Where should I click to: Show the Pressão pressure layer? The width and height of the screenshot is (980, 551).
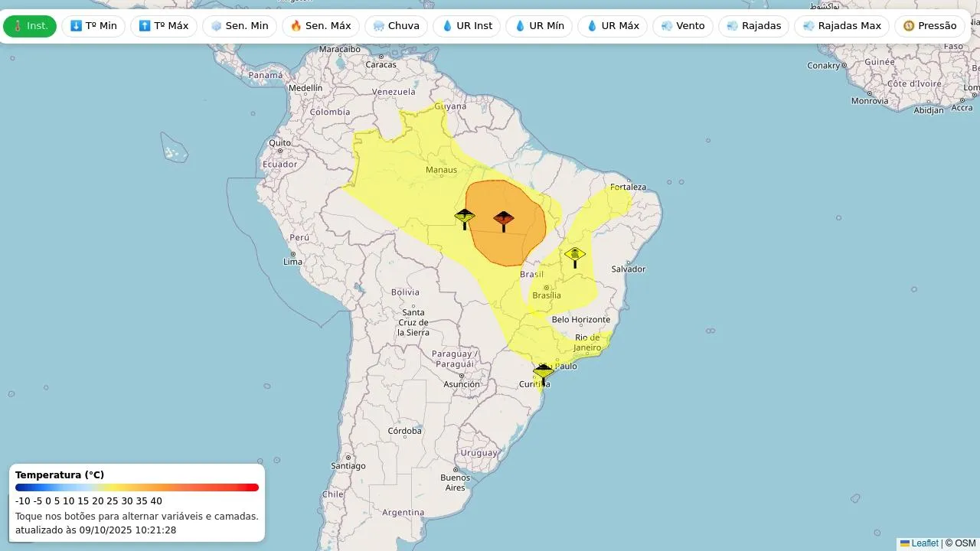[929, 26]
